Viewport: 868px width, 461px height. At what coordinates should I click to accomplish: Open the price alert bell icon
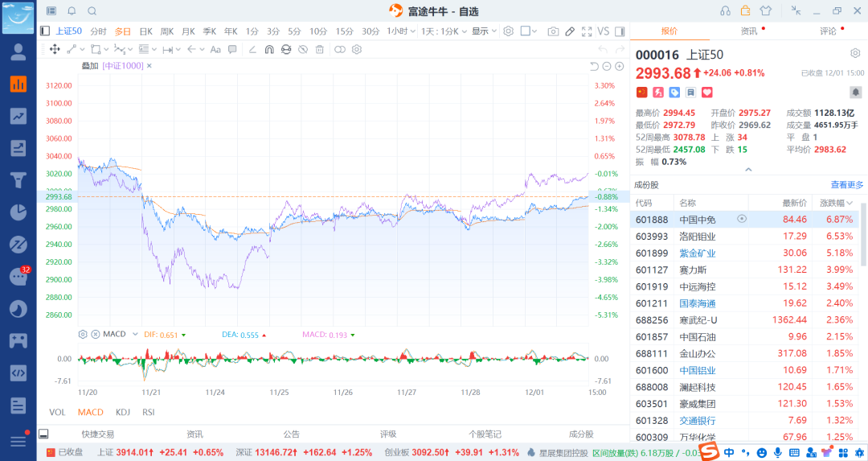click(x=855, y=92)
